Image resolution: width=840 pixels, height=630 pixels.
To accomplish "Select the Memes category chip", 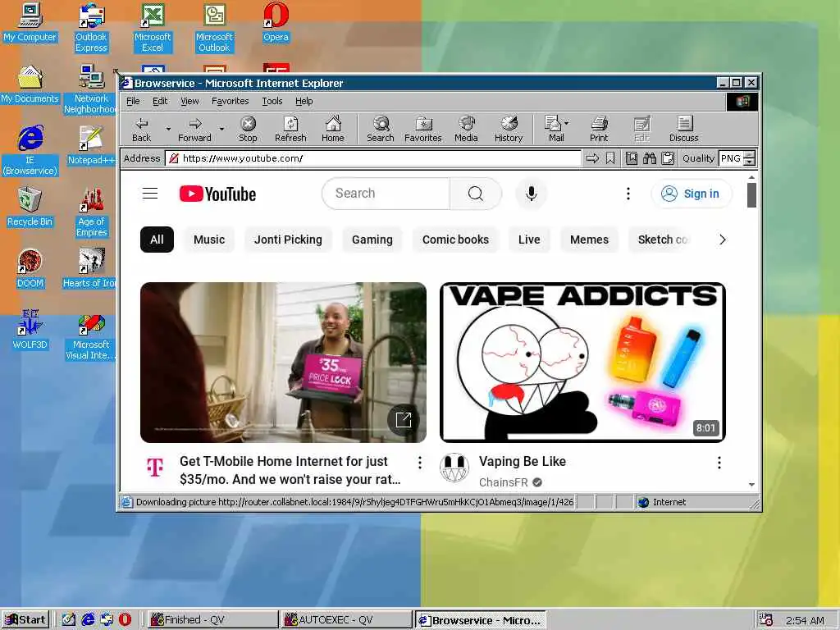I will click(589, 240).
